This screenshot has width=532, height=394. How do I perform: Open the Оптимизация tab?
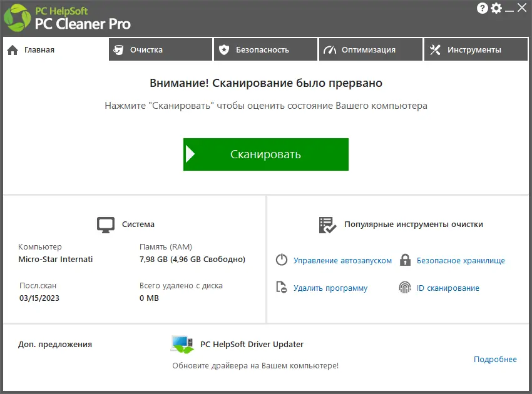[x=371, y=49]
